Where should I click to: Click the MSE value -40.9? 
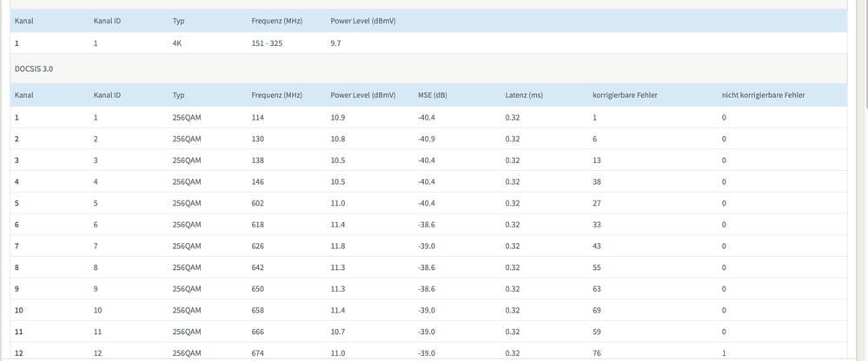click(x=427, y=139)
